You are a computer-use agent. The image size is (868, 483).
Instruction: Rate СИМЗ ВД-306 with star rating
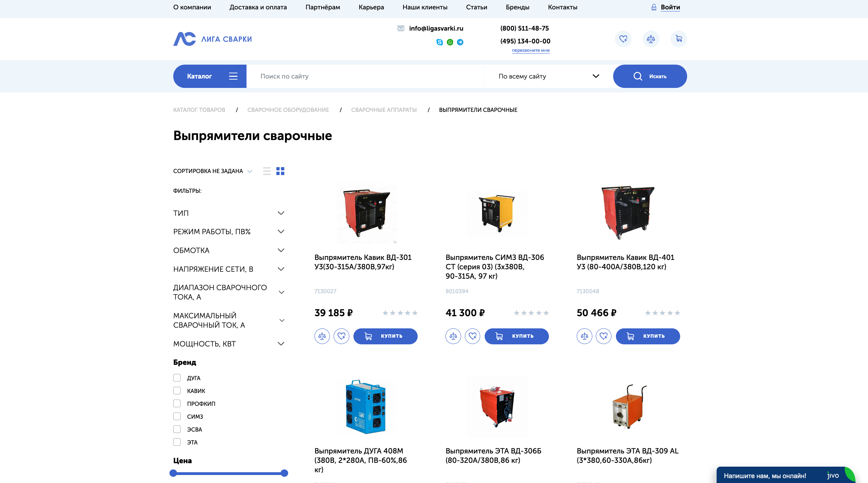(531, 313)
